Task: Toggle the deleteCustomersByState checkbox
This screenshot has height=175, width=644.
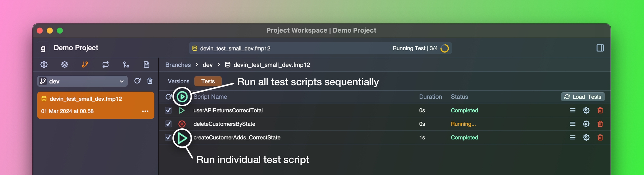Action: point(168,124)
